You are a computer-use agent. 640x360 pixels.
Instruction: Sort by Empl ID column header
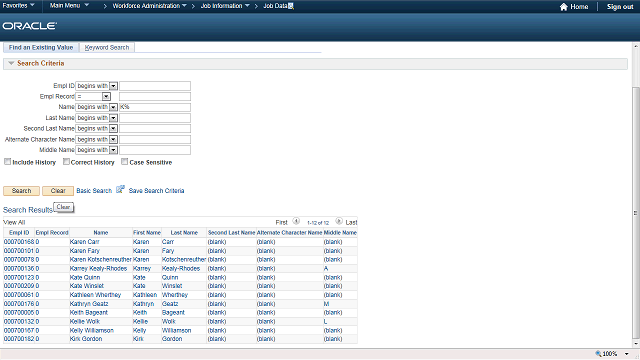tap(19, 233)
